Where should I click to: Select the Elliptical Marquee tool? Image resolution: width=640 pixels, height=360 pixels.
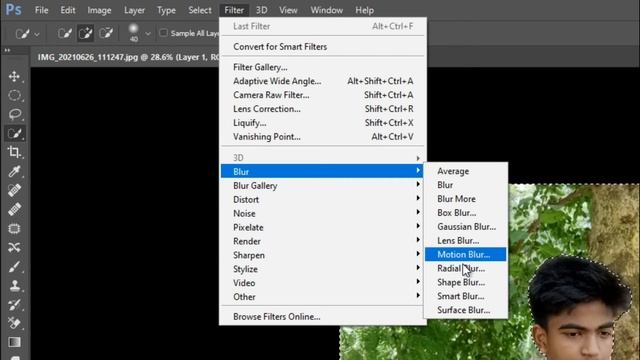(14, 96)
